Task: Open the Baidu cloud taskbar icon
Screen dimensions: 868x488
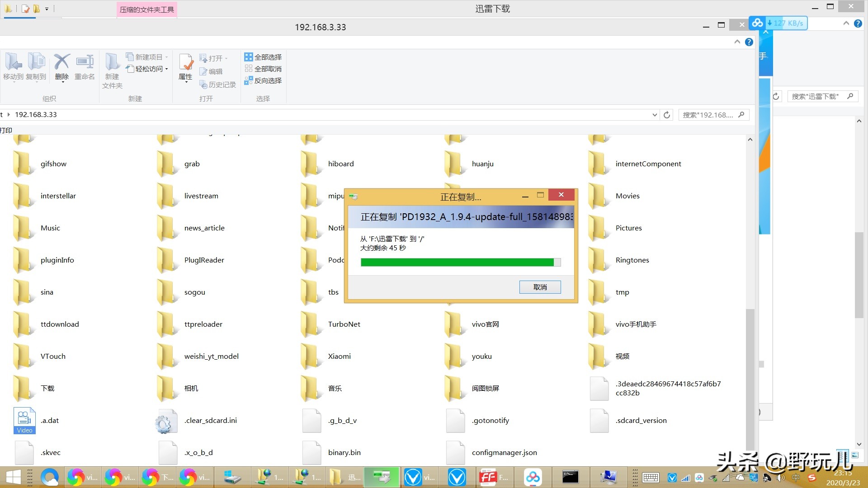Action: coord(533,477)
